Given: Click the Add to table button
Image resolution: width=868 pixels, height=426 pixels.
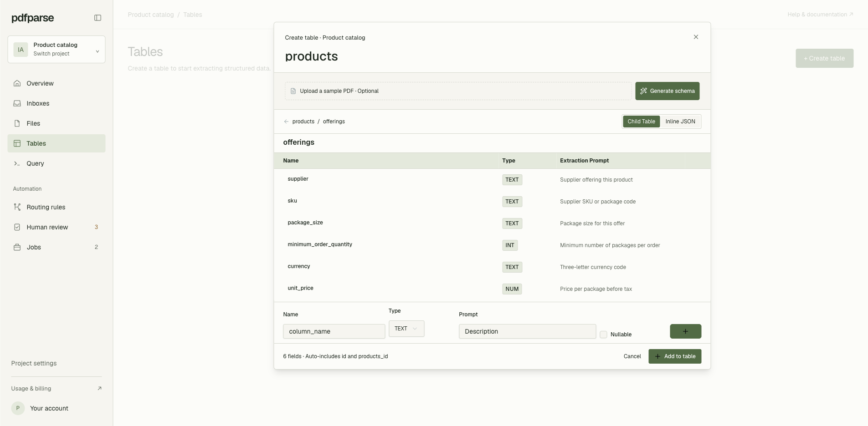Looking at the screenshot, I should point(675,356).
